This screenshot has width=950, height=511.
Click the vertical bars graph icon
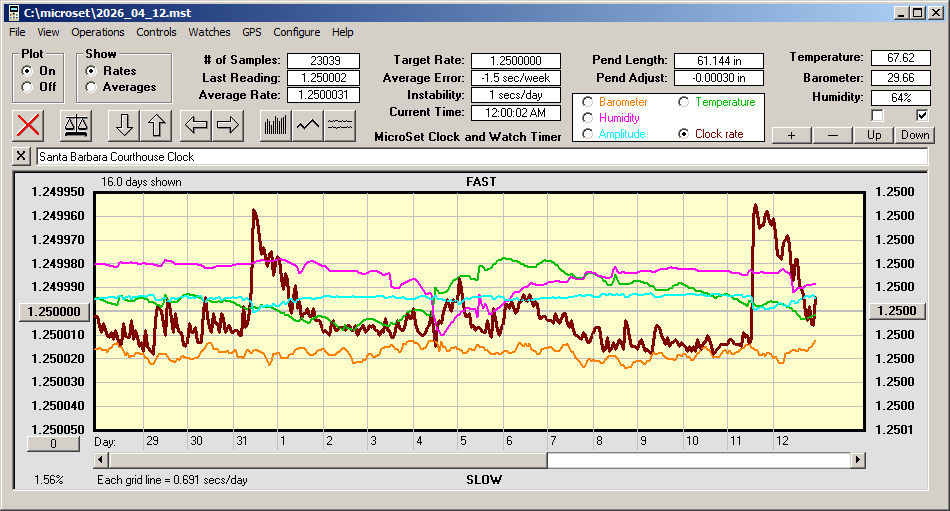pyautogui.click(x=275, y=125)
